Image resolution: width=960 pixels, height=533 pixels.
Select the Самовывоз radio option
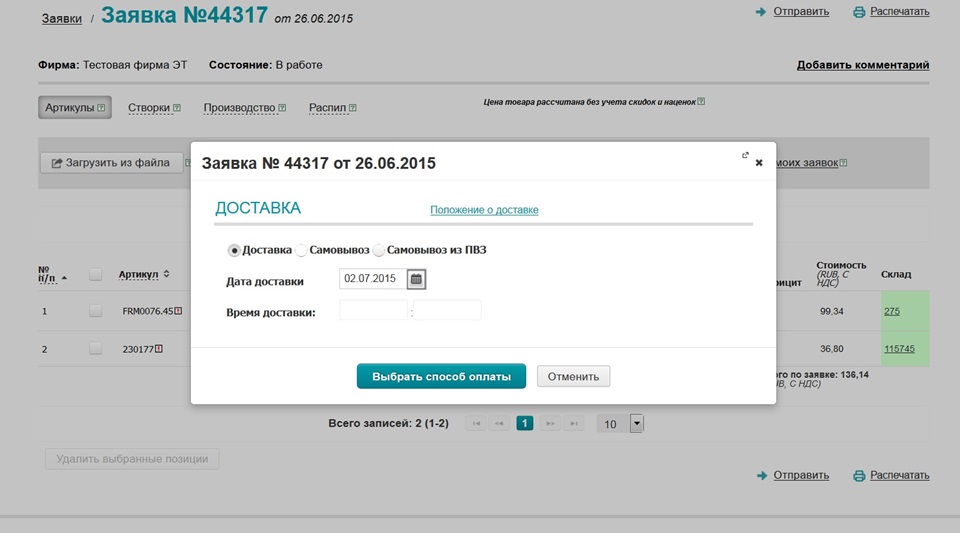coord(301,250)
